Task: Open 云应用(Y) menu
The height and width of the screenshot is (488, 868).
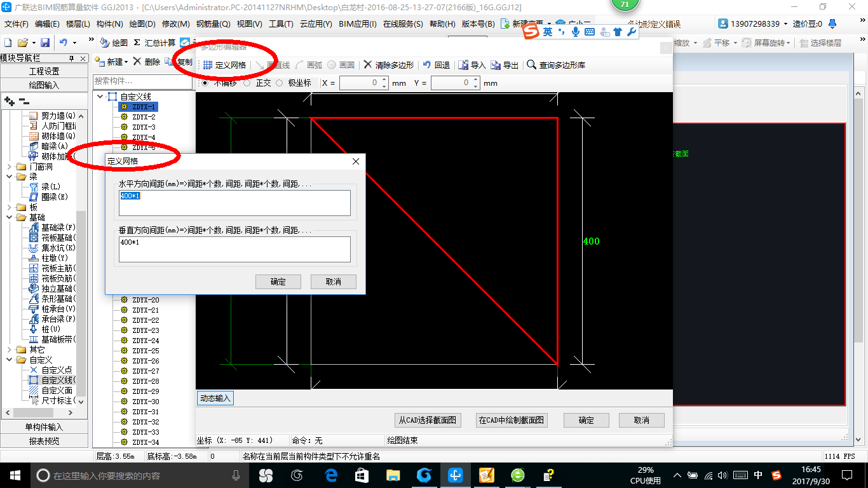Action: (x=316, y=24)
